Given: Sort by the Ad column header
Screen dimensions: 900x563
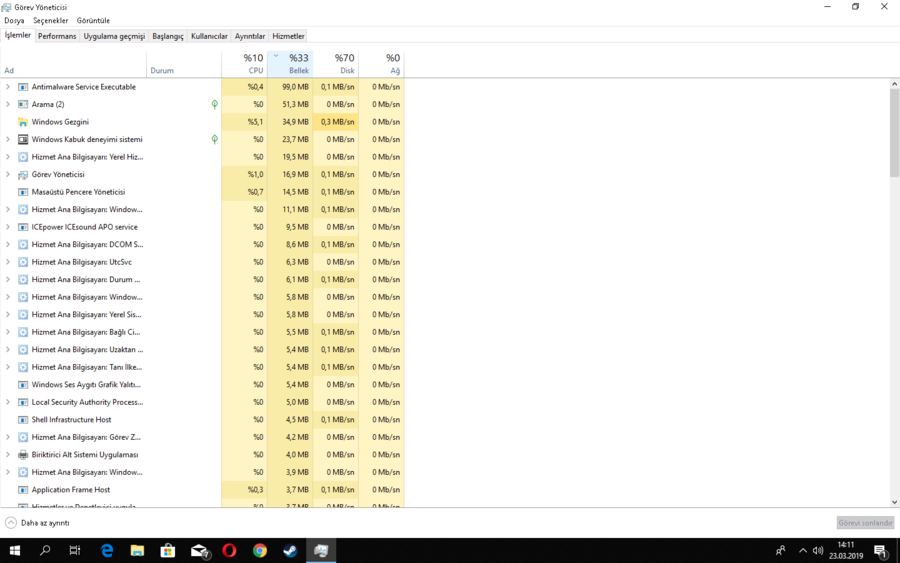Looking at the screenshot, I should tap(73, 64).
